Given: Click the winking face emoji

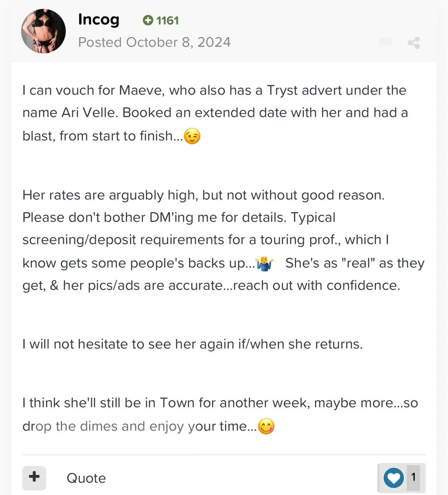Looking at the screenshot, I should coord(192,137).
